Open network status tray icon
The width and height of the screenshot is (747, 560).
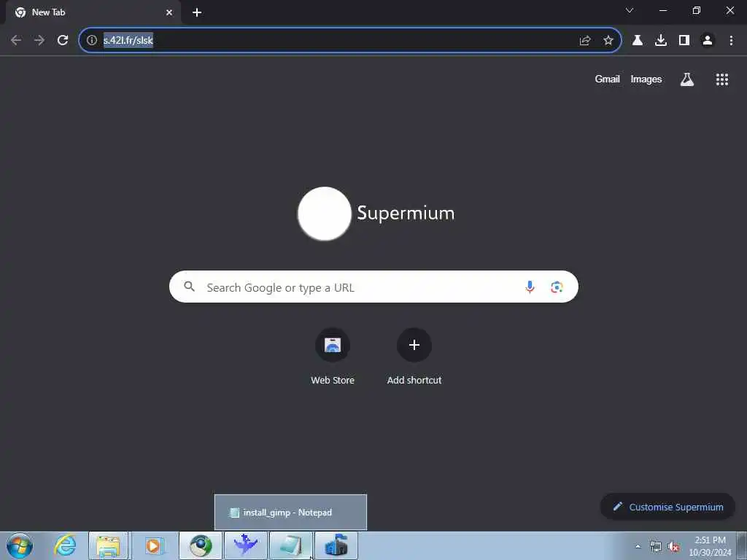pos(656,547)
